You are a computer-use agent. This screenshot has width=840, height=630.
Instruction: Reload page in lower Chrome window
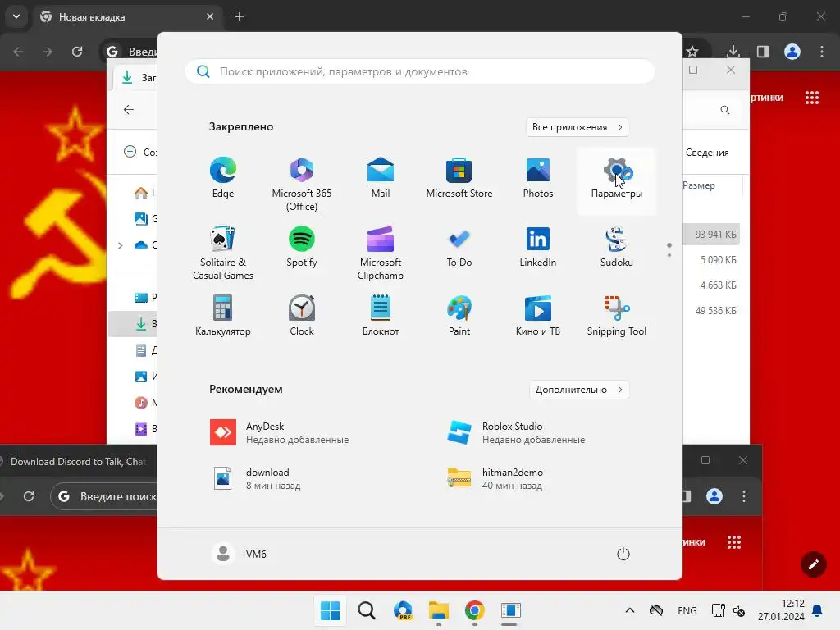(29, 496)
